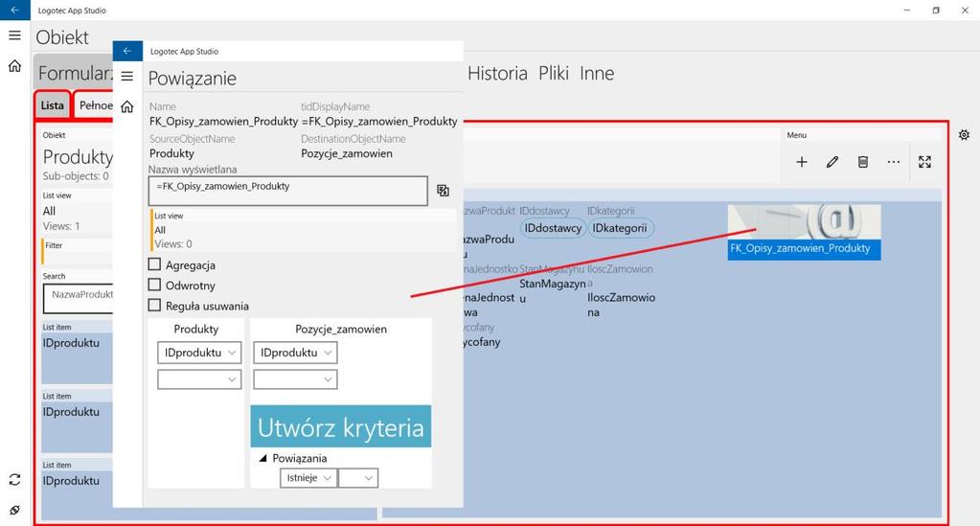Minimize the Logotec App Studio window
Viewport: 980px width, 526px height.
click(907, 10)
